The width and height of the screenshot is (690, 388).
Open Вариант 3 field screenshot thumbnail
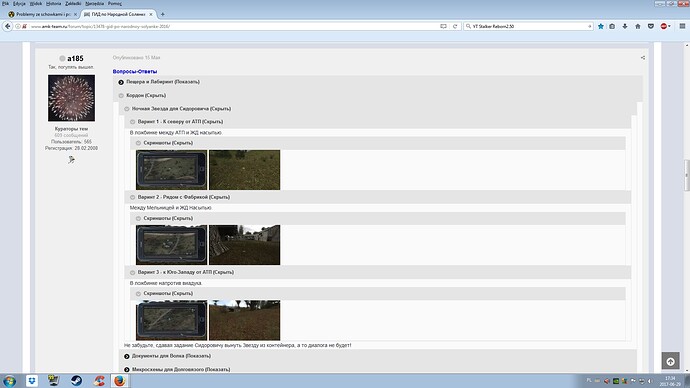pos(244,320)
